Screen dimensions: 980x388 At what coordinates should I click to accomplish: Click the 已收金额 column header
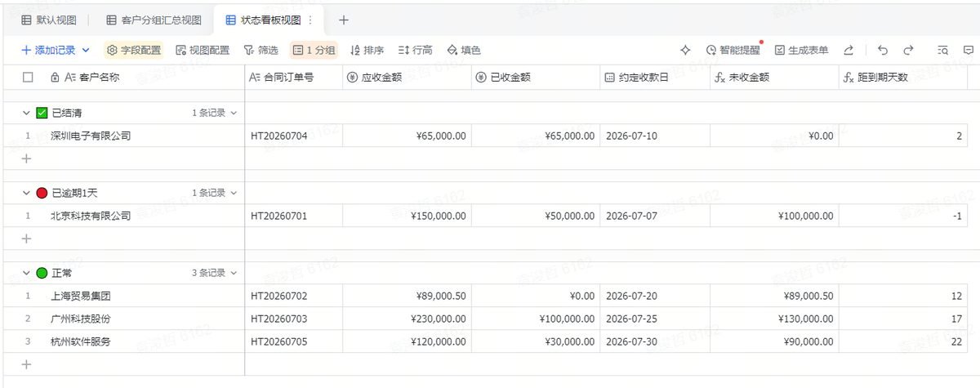coord(536,78)
